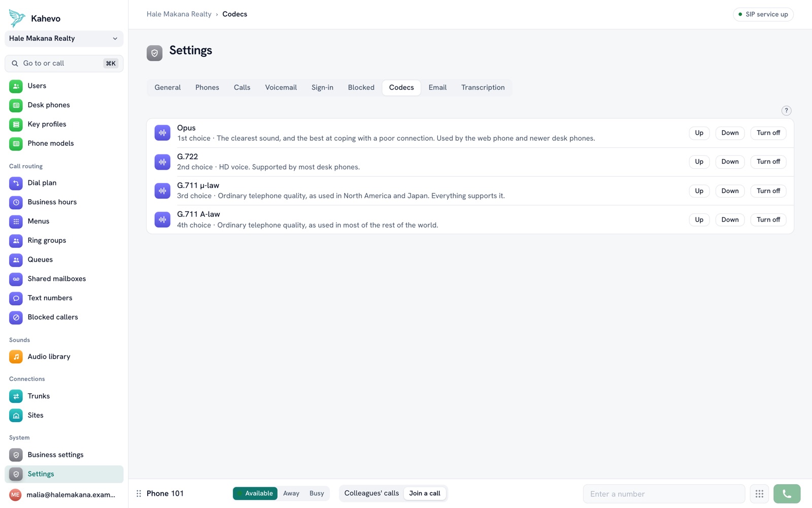Open the Blocked tab
The image size is (812, 508).
[x=361, y=87]
